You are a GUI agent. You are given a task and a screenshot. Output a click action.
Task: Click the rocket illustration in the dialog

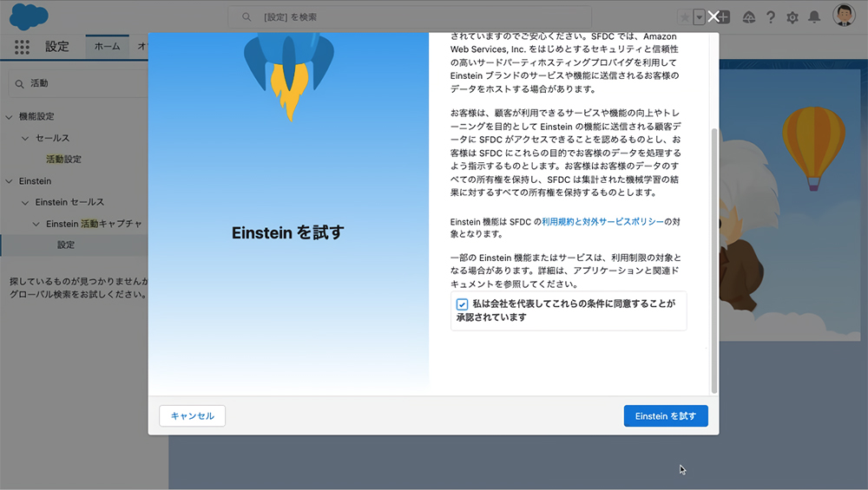pos(288,75)
